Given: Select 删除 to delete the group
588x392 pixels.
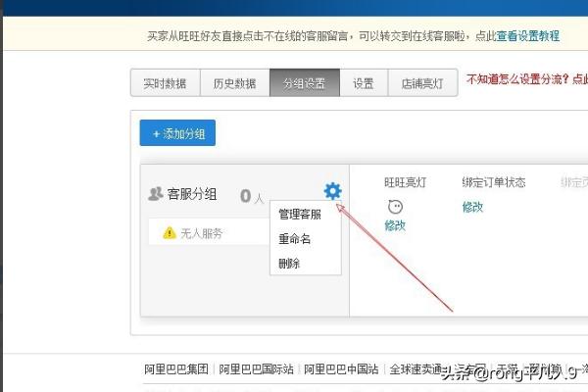Looking at the screenshot, I should coord(289,264).
